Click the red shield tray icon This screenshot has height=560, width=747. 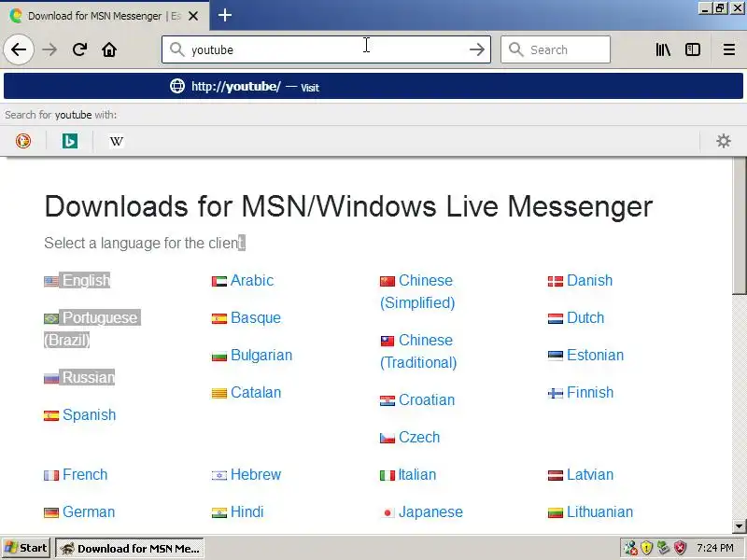pyautogui.click(x=681, y=548)
